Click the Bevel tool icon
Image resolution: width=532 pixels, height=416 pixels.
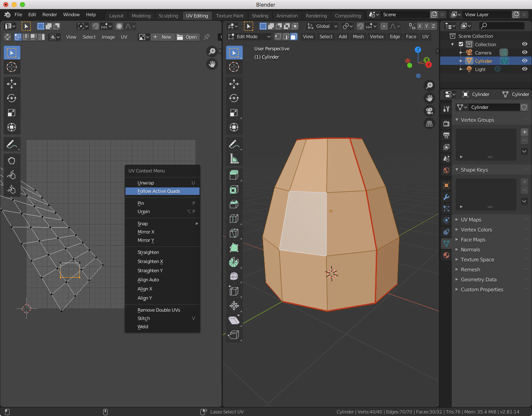click(x=234, y=204)
